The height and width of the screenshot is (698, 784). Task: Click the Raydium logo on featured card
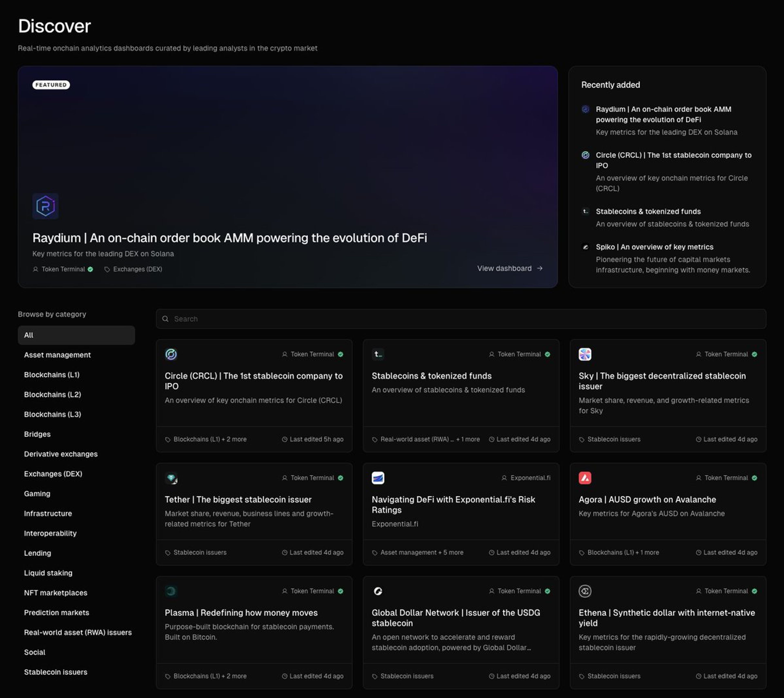pos(45,206)
